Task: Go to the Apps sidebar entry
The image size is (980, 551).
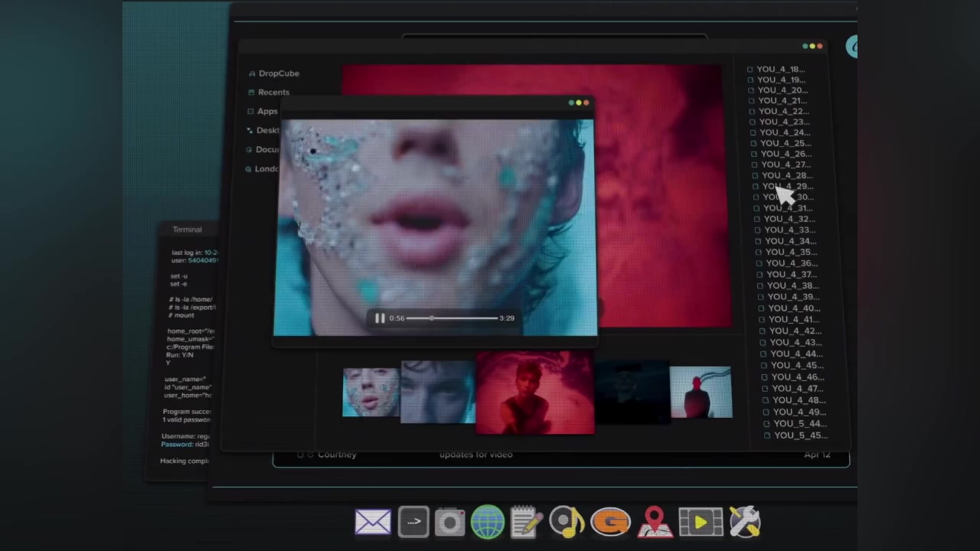Action: point(267,111)
